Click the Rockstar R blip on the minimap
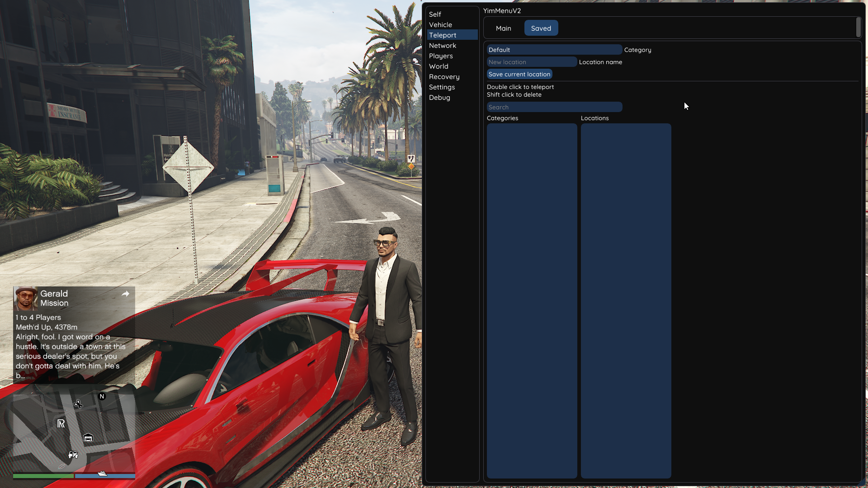Viewport: 868px width, 488px height. click(x=61, y=423)
